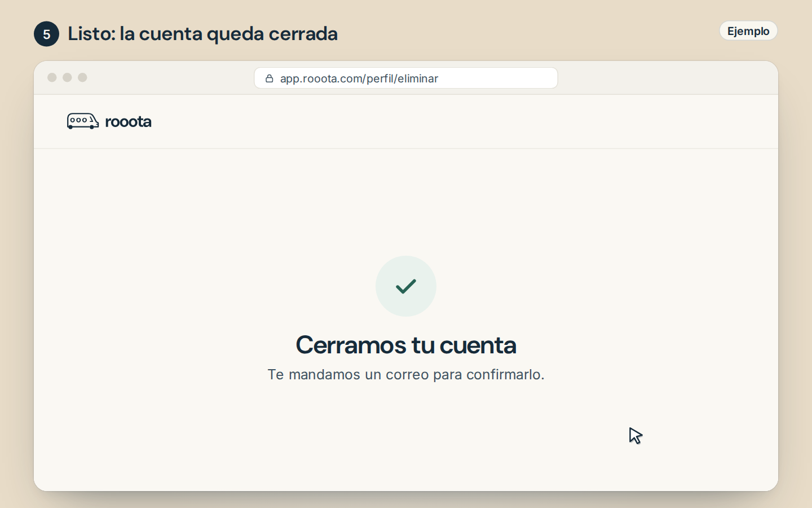
Task: Click the 'Cerramos tu cuenta' heading
Action: 406,345
